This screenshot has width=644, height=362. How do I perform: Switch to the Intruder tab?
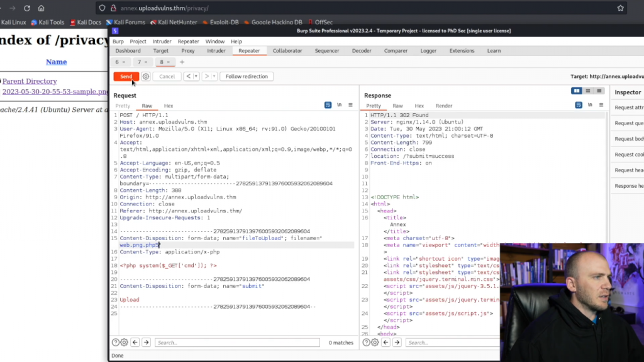(x=216, y=51)
